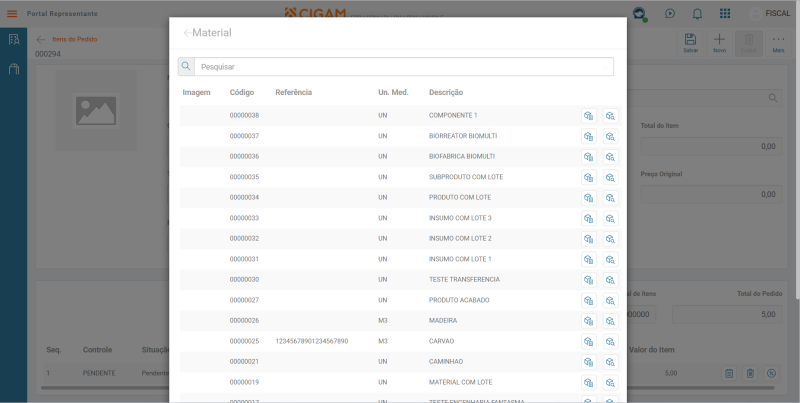Click the image placeholder thumbnail in background

coord(96,111)
